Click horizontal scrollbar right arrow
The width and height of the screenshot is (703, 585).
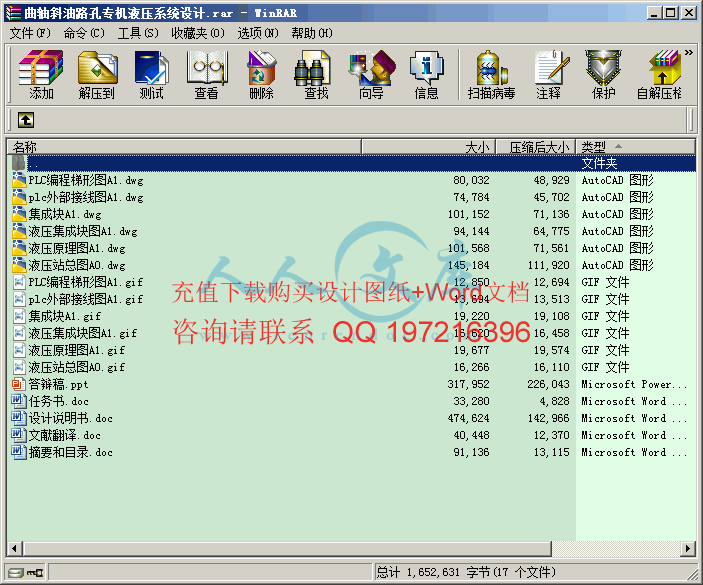click(688, 548)
